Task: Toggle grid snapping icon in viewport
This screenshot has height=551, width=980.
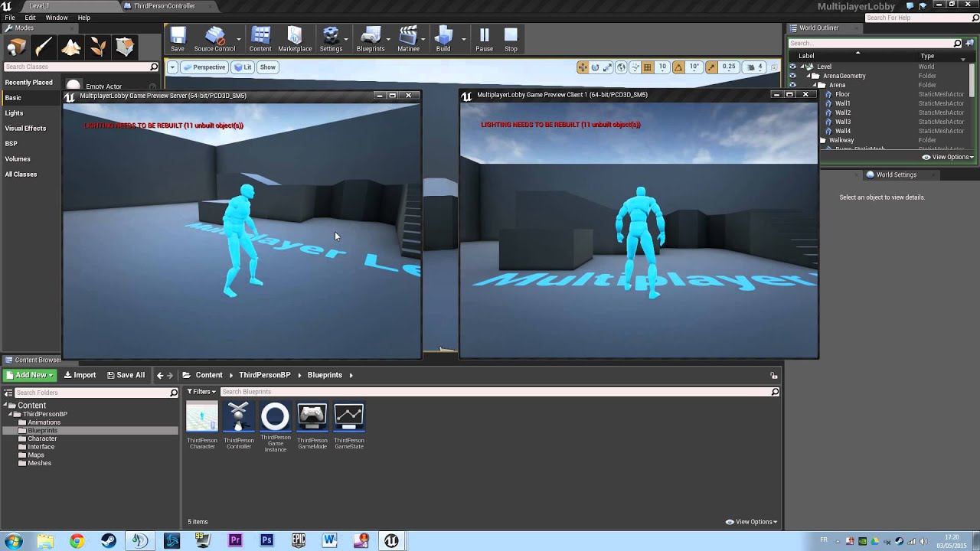Action: pos(648,67)
